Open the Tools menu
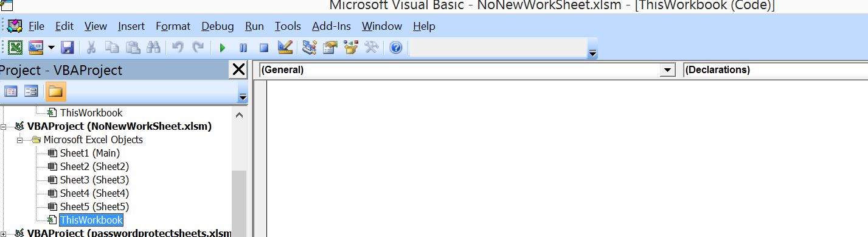868x237 pixels. (x=288, y=26)
